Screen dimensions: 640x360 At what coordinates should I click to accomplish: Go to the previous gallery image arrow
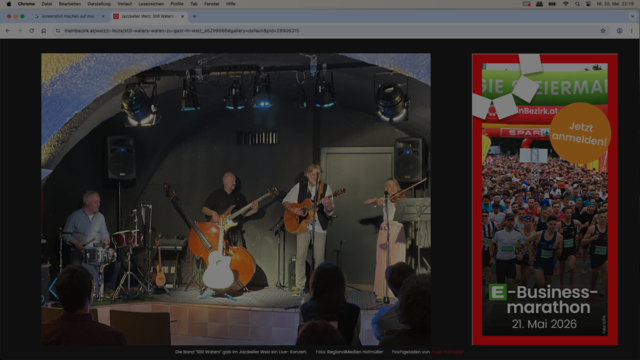pos(53,289)
